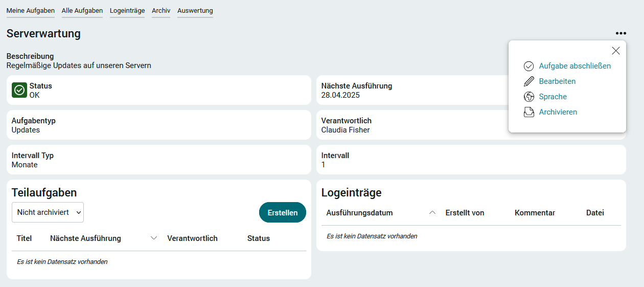Close the popup menu with X icon

pyautogui.click(x=616, y=51)
